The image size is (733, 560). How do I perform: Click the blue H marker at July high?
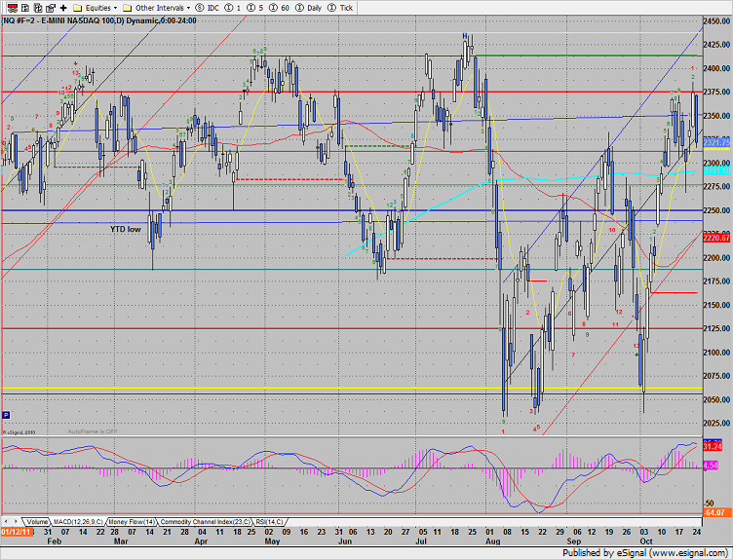(465, 35)
